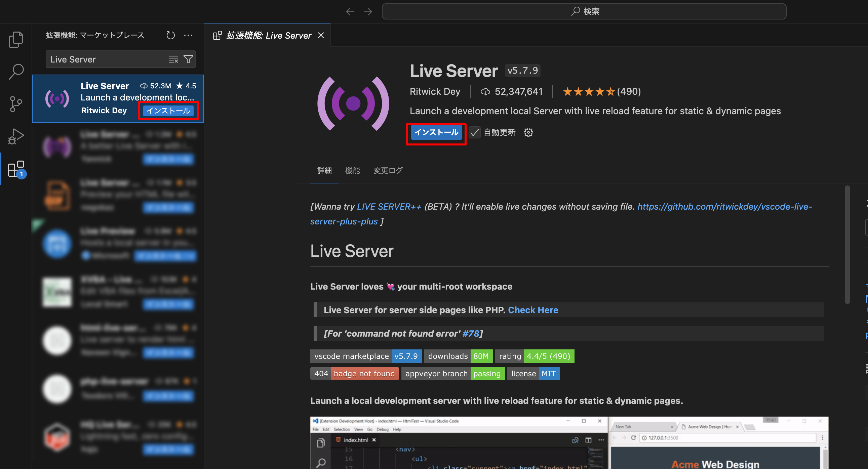Refresh the extensions list

[x=170, y=35]
